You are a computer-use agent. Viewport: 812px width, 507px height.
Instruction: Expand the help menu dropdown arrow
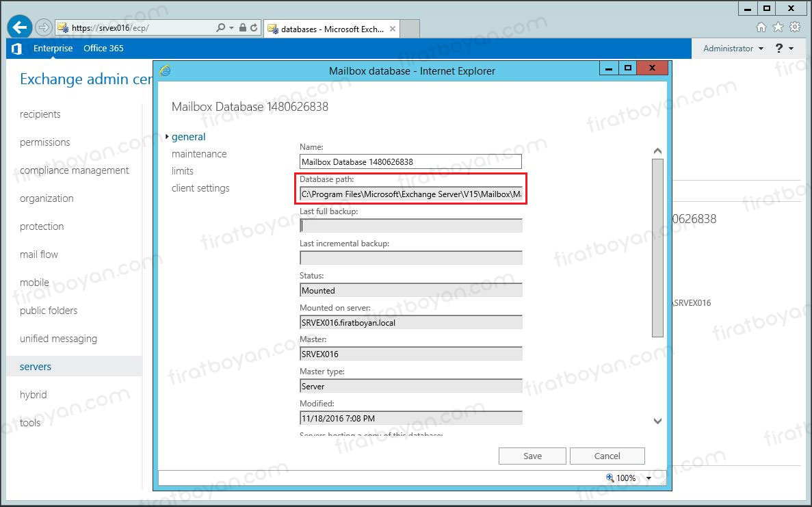click(791, 48)
